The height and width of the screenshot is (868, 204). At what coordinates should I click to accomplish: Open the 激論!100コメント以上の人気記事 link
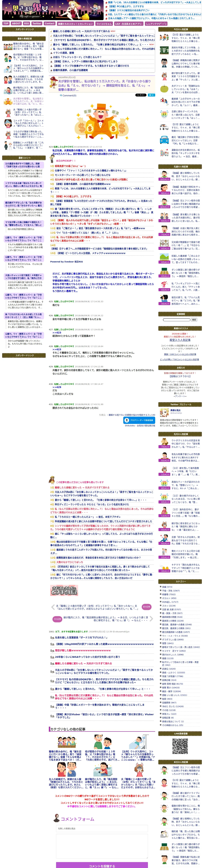[180, 354]
